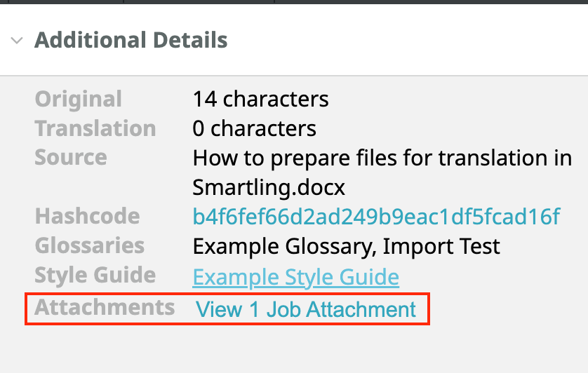Image resolution: width=588 pixels, height=373 pixels.
Task: Click the 14 characters value
Action: [x=260, y=99]
